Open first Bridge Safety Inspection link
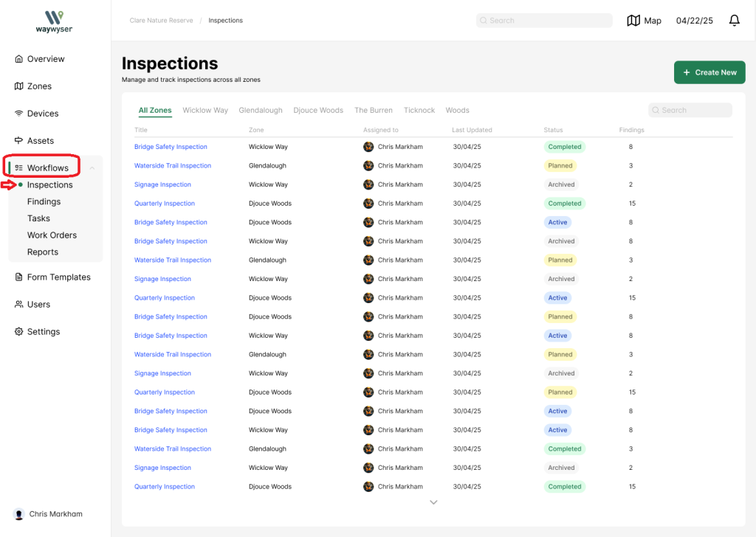The height and width of the screenshot is (537, 756). (171, 147)
